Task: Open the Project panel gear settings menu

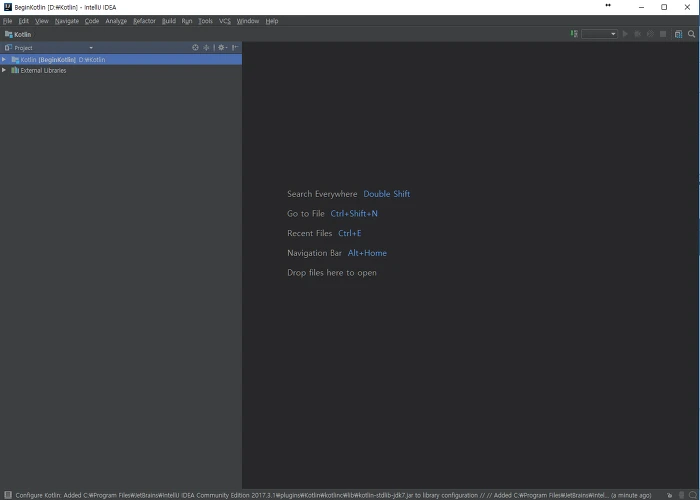Action: point(222,47)
